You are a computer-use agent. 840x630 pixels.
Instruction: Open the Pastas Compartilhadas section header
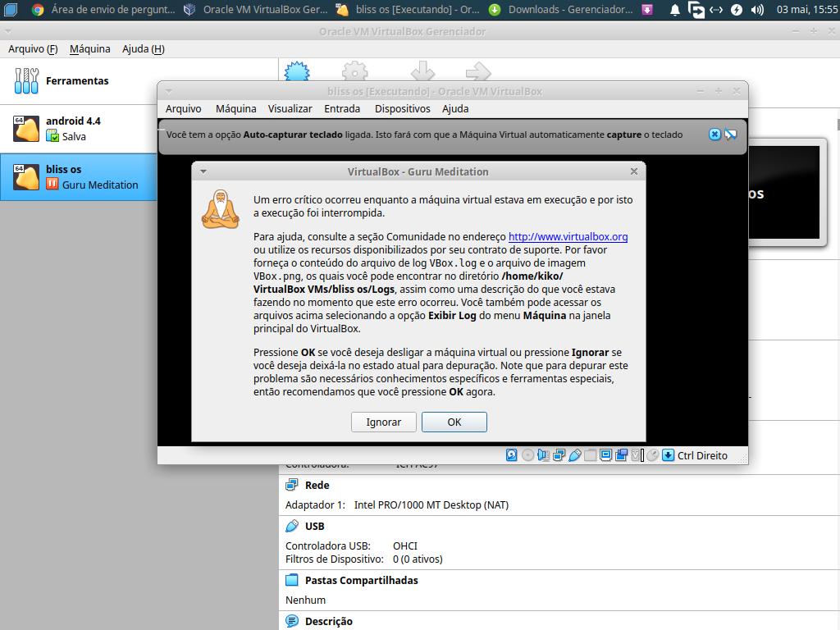tap(362, 580)
